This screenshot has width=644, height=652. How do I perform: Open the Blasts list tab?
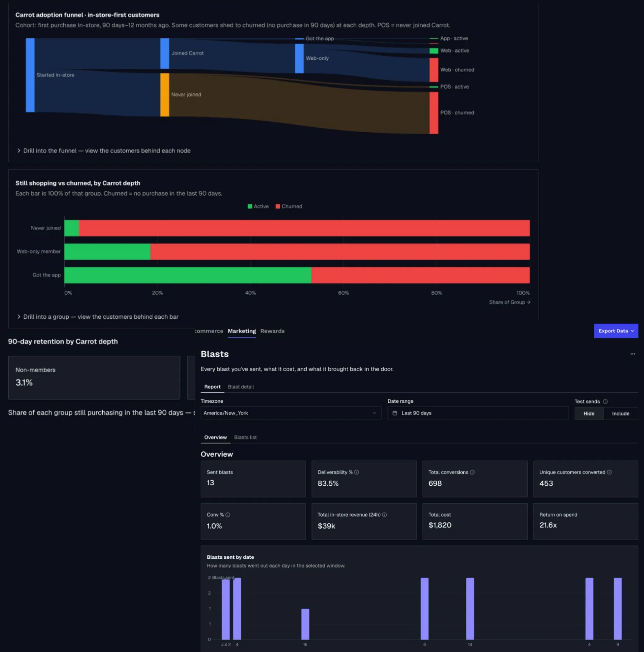point(245,437)
